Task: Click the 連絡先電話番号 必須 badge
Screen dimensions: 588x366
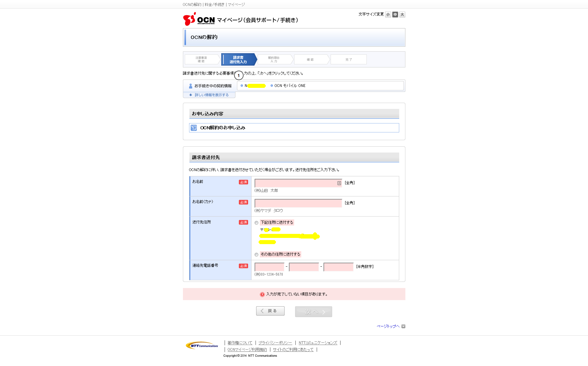Action: 243,266
